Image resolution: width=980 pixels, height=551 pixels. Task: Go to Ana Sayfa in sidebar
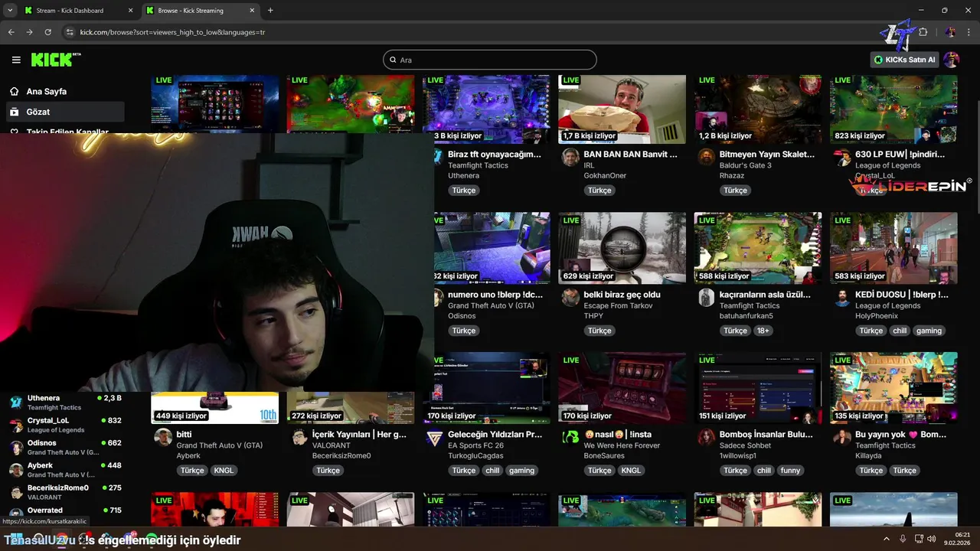pyautogui.click(x=64, y=91)
